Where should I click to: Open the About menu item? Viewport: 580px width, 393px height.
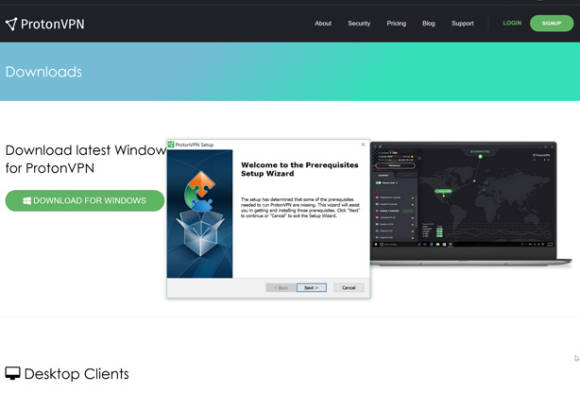(x=323, y=23)
